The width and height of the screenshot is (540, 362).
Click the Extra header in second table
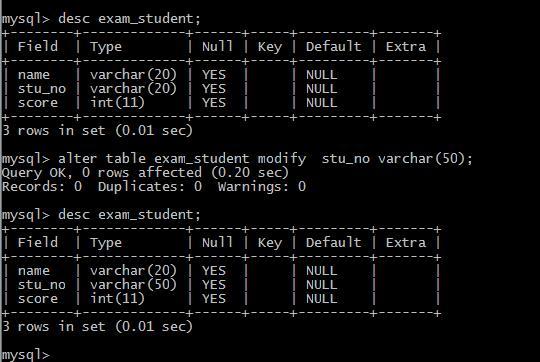[406, 243]
